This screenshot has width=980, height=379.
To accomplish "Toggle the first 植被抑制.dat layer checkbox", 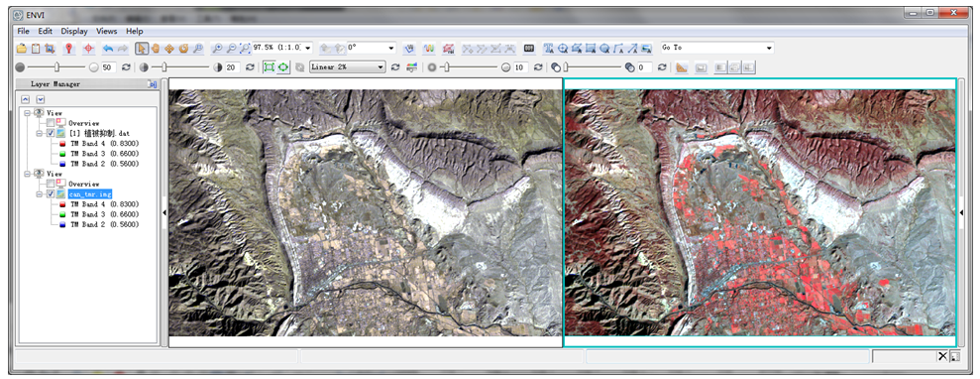I will [51, 133].
